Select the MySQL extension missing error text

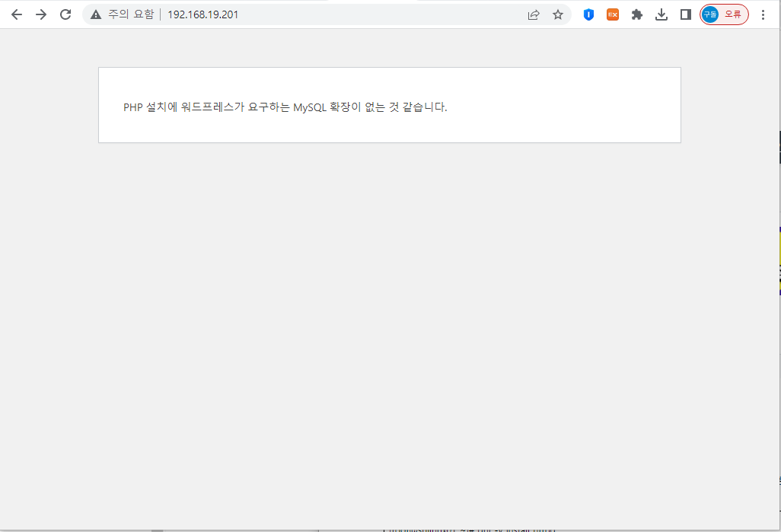(285, 107)
